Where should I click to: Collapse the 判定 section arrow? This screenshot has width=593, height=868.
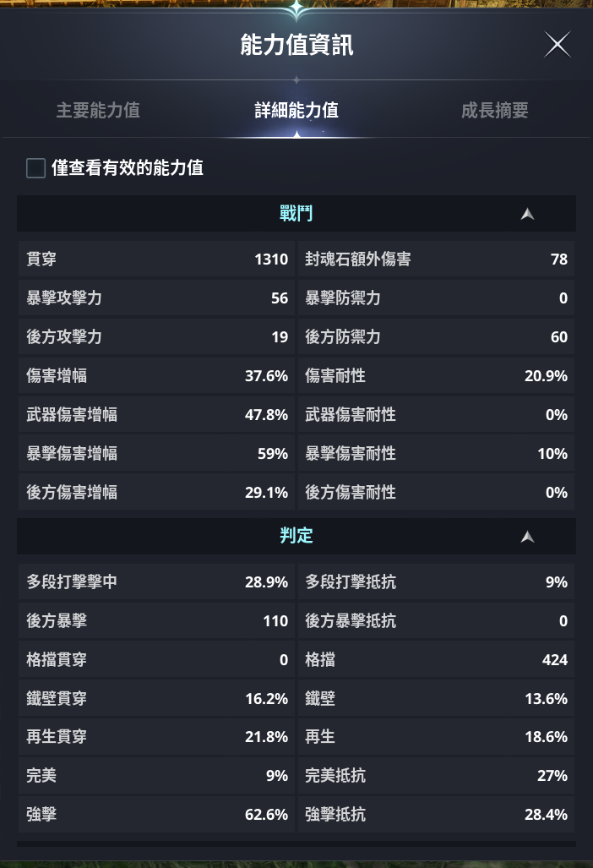point(528,536)
